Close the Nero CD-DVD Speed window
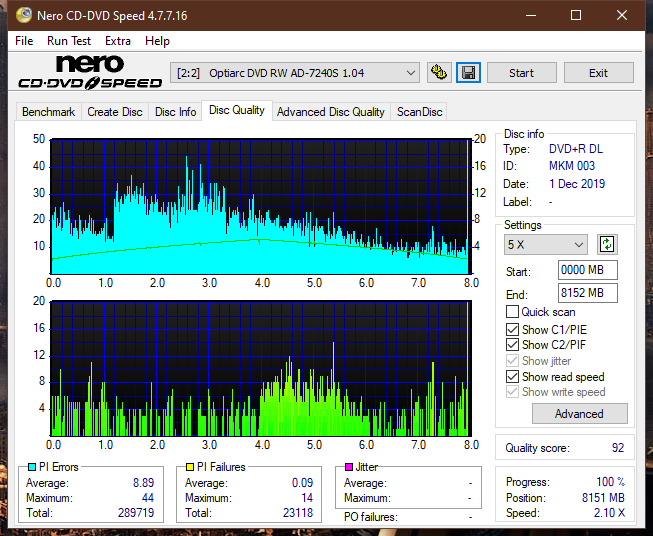The image size is (653, 536). tap(622, 15)
